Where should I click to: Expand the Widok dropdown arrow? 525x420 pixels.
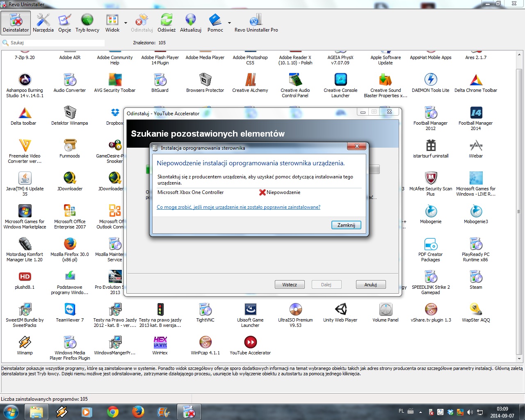126,23
